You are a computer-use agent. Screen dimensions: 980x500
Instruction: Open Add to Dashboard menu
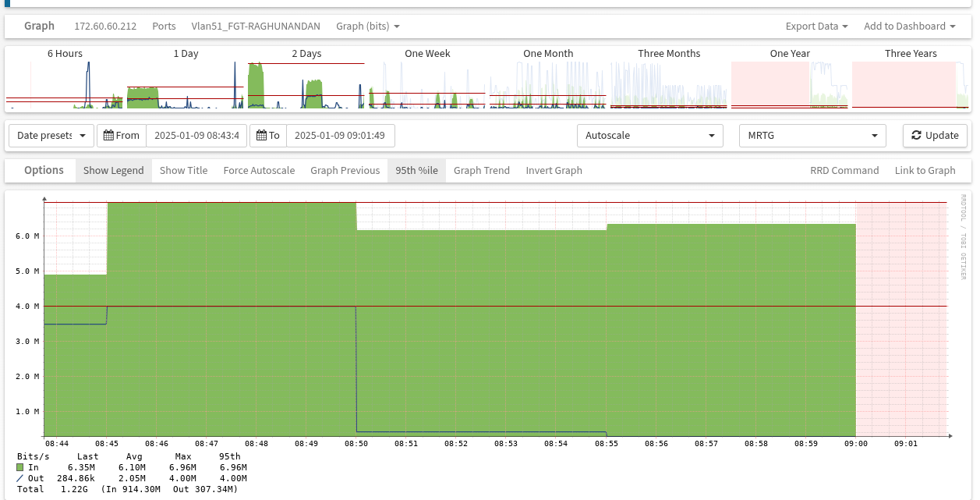point(910,27)
